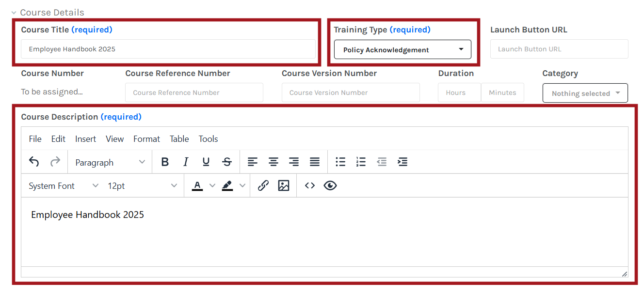Click the Duration Hours field
The width and height of the screenshot is (644, 292).
459,92
